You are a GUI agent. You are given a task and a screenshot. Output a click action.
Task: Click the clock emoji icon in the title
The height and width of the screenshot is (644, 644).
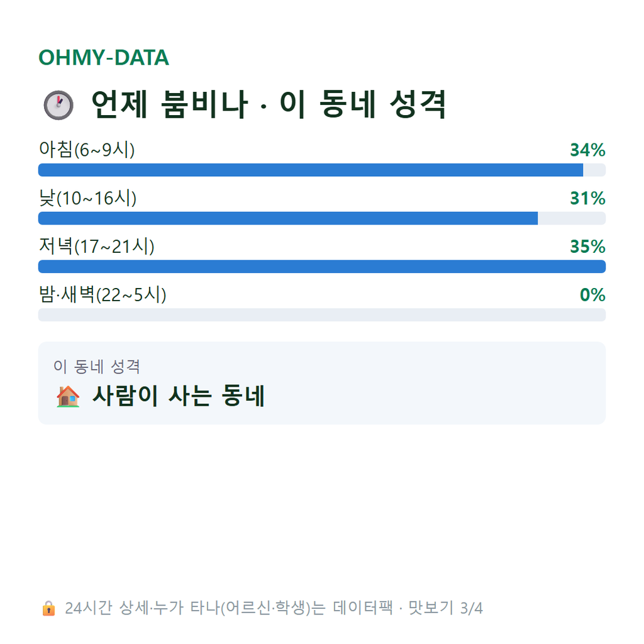pos(58,105)
